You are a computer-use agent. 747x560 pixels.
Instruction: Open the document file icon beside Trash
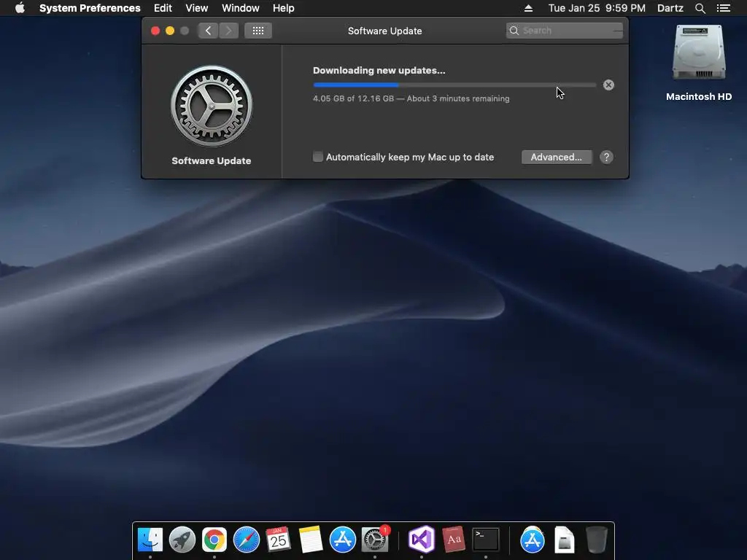coord(564,540)
